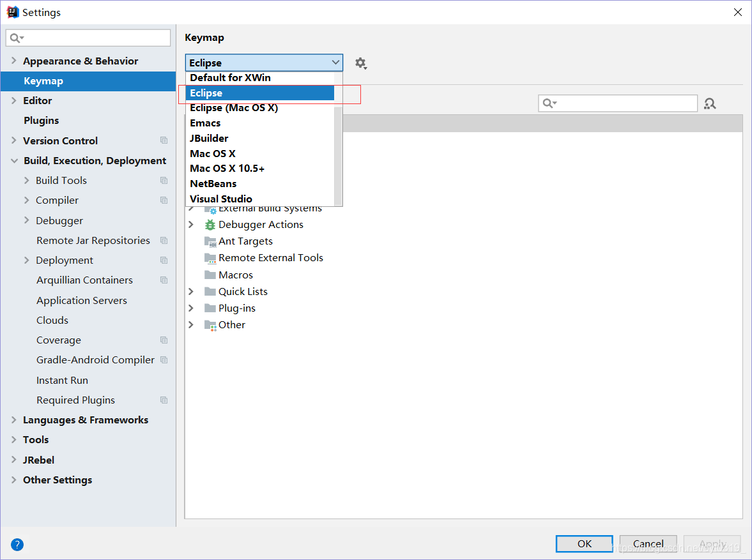This screenshot has width=752, height=560.
Task: Click the magnifier in the settings search box
Action: (17, 38)
